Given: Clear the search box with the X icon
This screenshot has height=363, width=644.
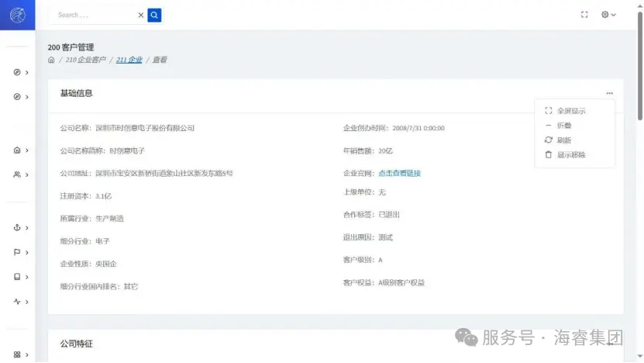Looking at the screenshot, I should 140,15.
